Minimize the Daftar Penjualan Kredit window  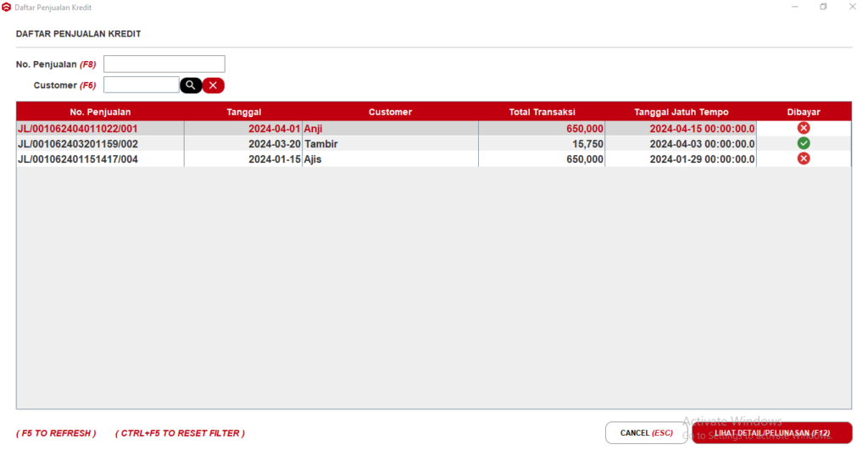795,7
